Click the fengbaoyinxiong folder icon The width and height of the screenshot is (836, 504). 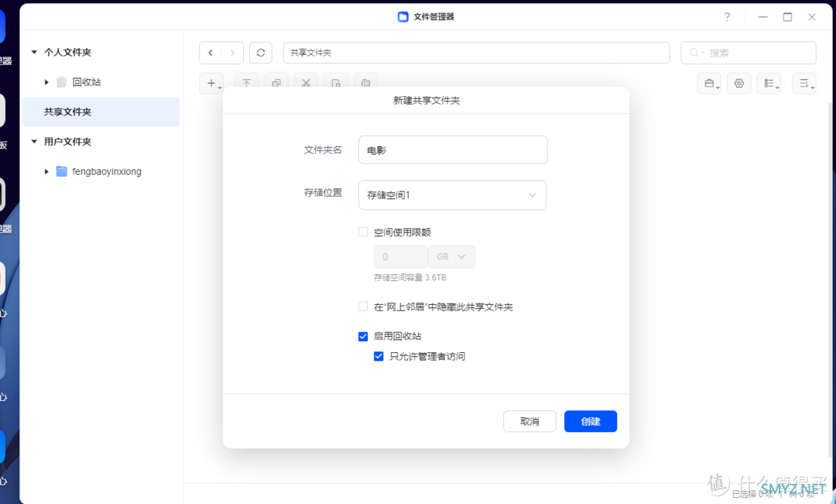62,171
